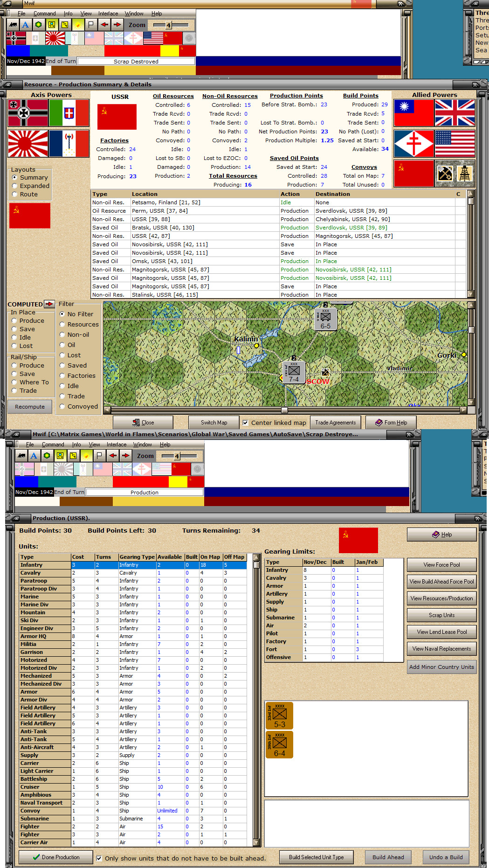Click the Recompute button

click(x=30, y=407)
